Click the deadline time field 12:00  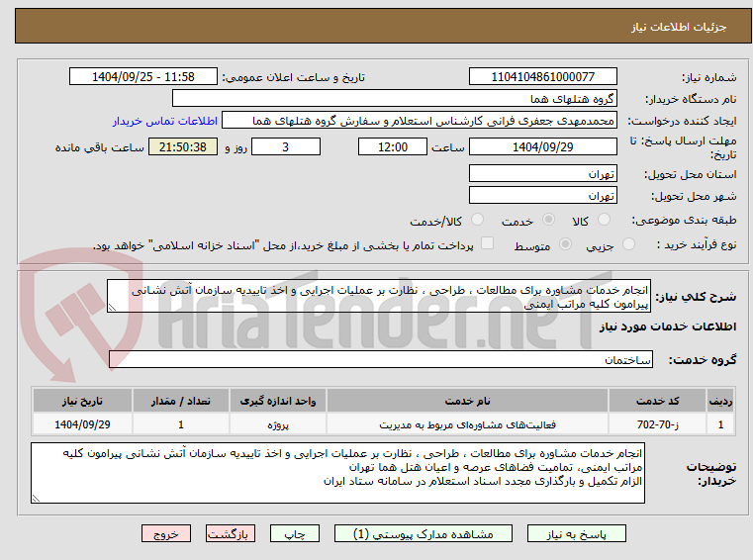[393, 147]
